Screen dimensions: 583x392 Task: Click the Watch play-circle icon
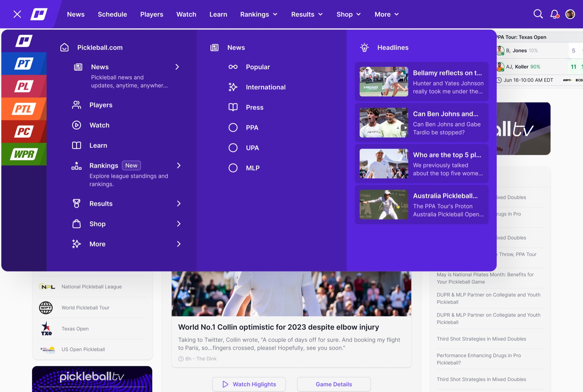pos(77,125)
